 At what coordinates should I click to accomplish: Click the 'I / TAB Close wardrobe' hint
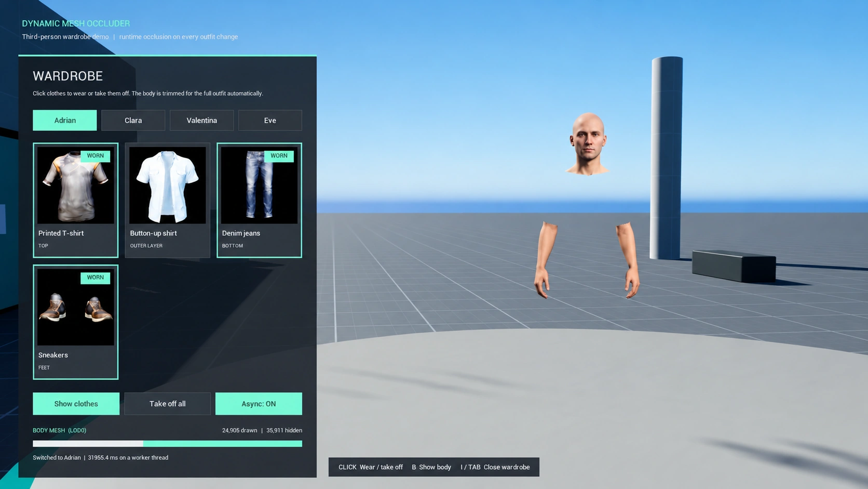click(x=495, y=467)
